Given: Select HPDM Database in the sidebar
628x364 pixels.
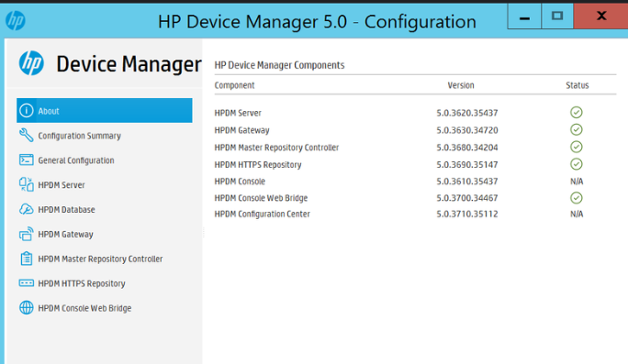Looking at the screenshot, I should tap(66, 210).
